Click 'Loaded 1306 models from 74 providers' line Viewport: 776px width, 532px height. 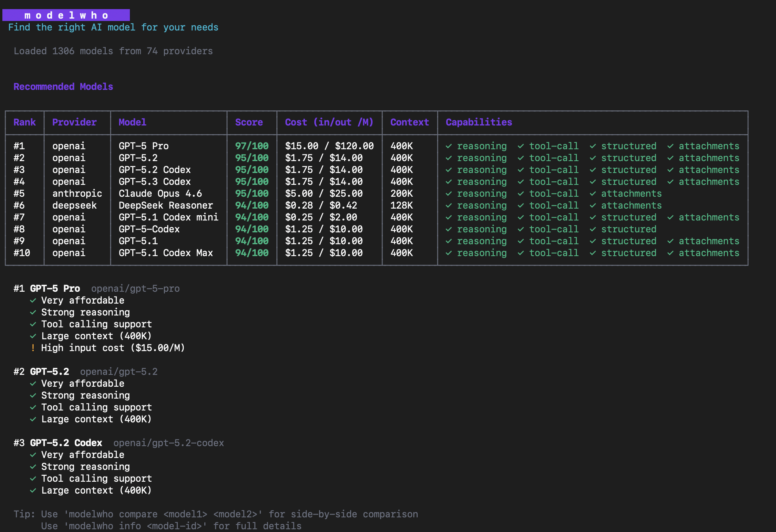[x=113, y=51]
